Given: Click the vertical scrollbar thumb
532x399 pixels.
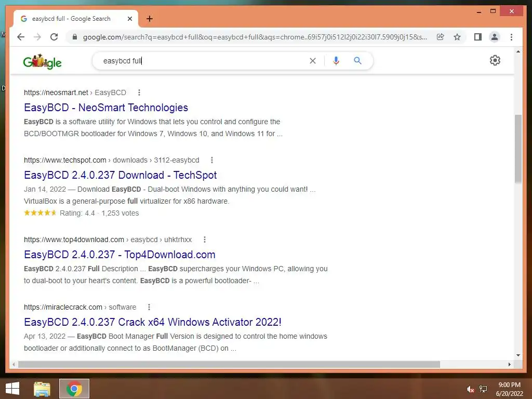Looking at the screenshot, I should [518, 149].
